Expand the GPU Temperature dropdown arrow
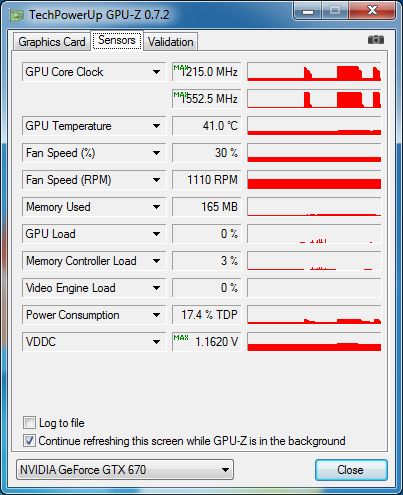 [156, 126]
